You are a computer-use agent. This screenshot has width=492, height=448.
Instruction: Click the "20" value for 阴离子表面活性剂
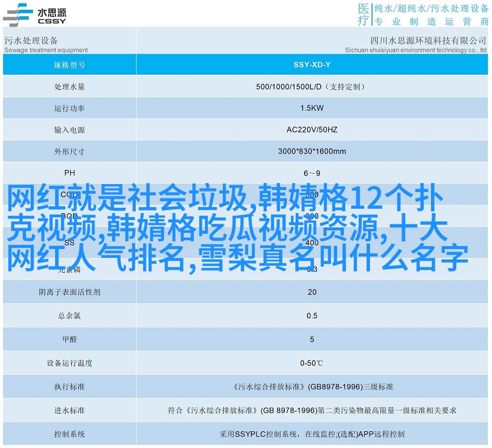[312, 292]
